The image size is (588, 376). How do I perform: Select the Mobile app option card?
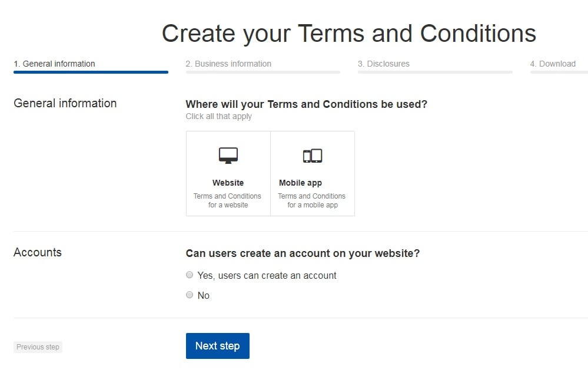313,173
